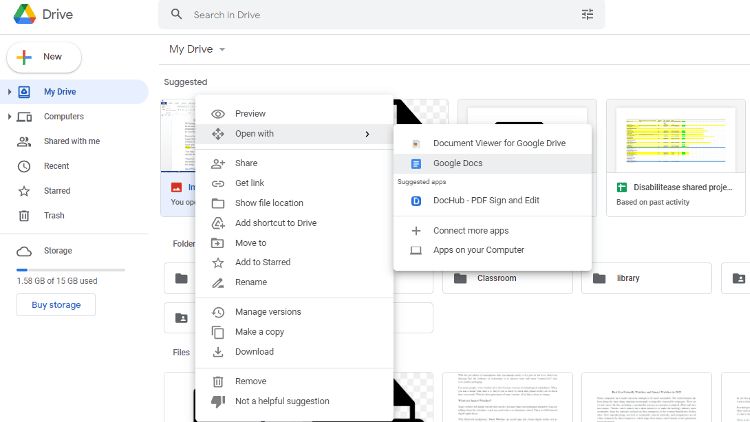Click the Download arrow icon

218,352
